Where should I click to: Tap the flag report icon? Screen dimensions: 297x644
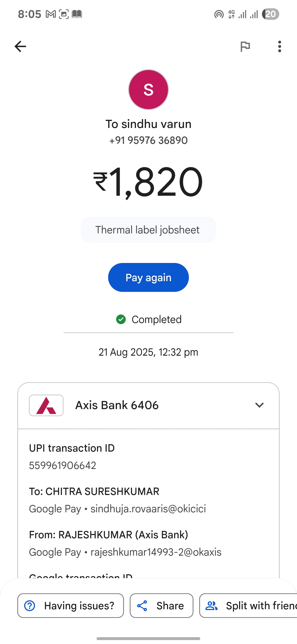245,46
